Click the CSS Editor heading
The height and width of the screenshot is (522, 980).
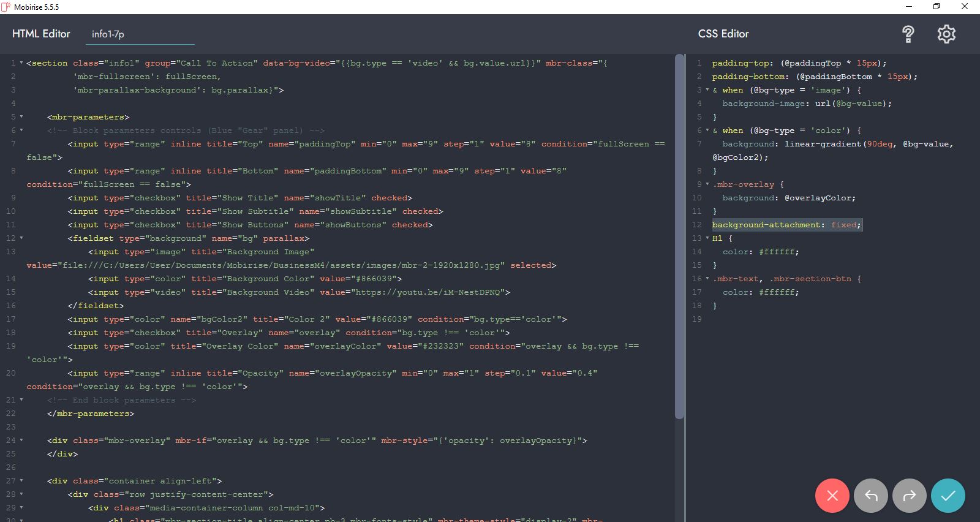point(723,34)
